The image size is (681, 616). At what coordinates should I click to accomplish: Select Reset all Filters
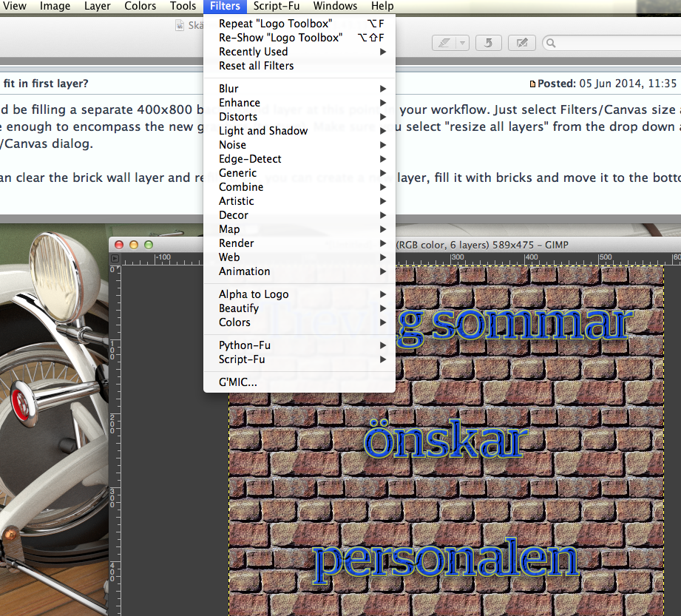click(x=299, y=66)
